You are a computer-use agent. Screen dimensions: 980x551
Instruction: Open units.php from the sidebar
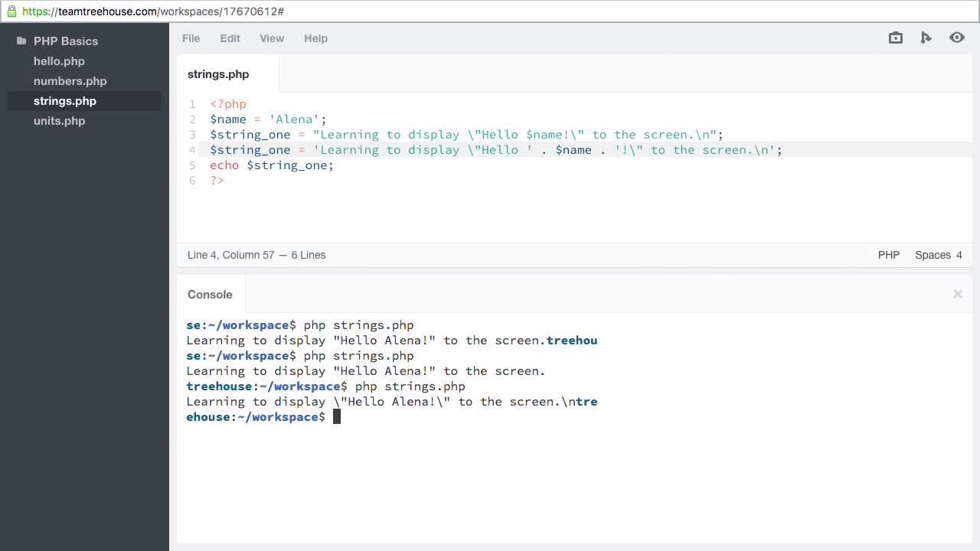59,121
